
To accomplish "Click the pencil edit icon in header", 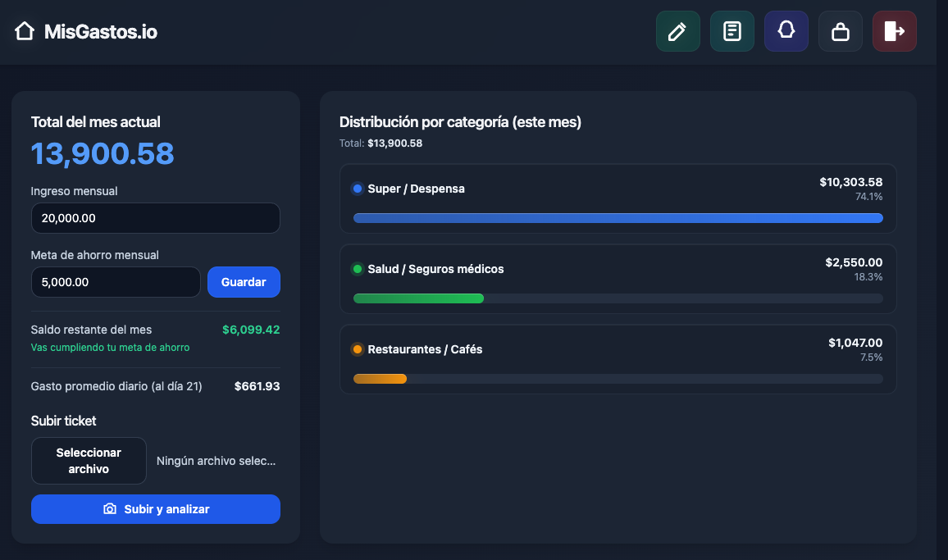I will click(677, 31).
